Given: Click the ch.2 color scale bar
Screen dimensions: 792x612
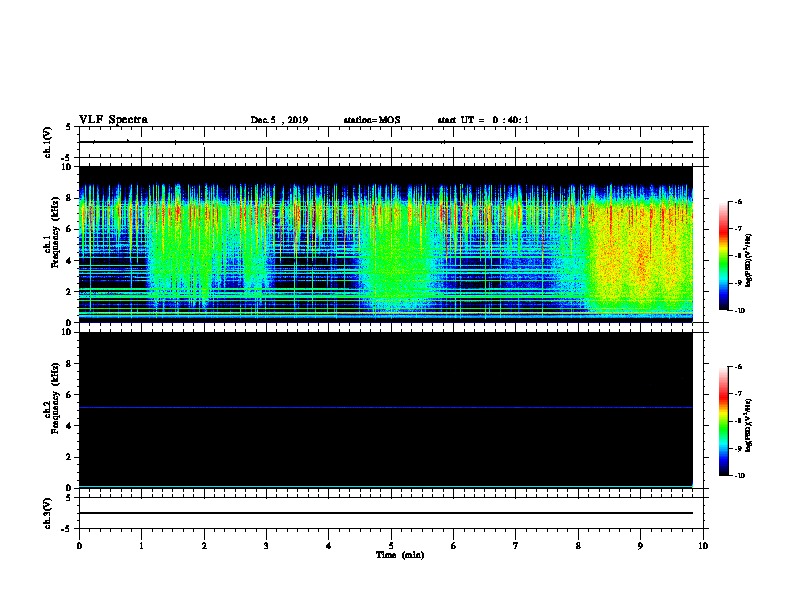Looking at the screenshot, I should pyautogui.click(x=723, y=421).
